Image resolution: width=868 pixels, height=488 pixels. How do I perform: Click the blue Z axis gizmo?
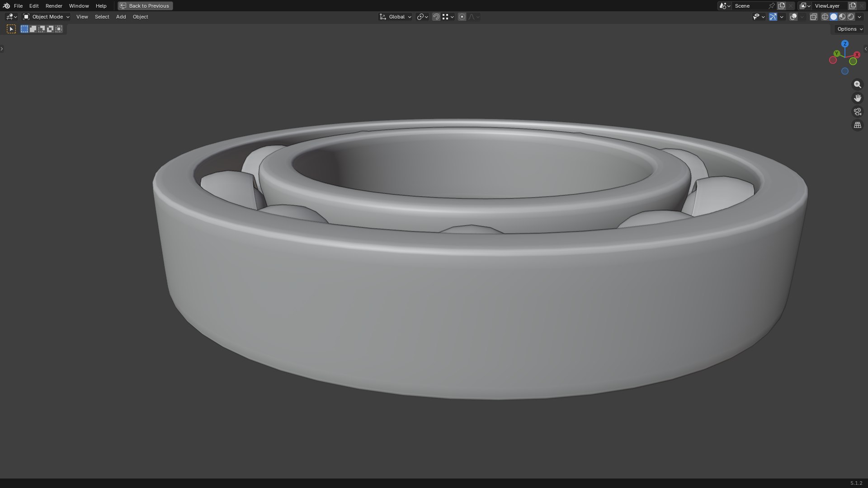[x=845, y=44]
